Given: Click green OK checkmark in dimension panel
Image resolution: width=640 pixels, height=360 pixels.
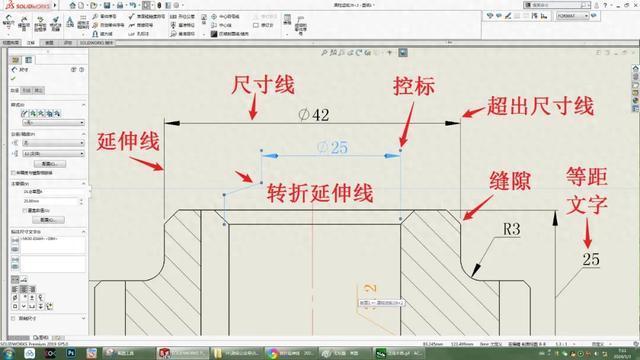Looking at the screenshot, I should [13, 78].
